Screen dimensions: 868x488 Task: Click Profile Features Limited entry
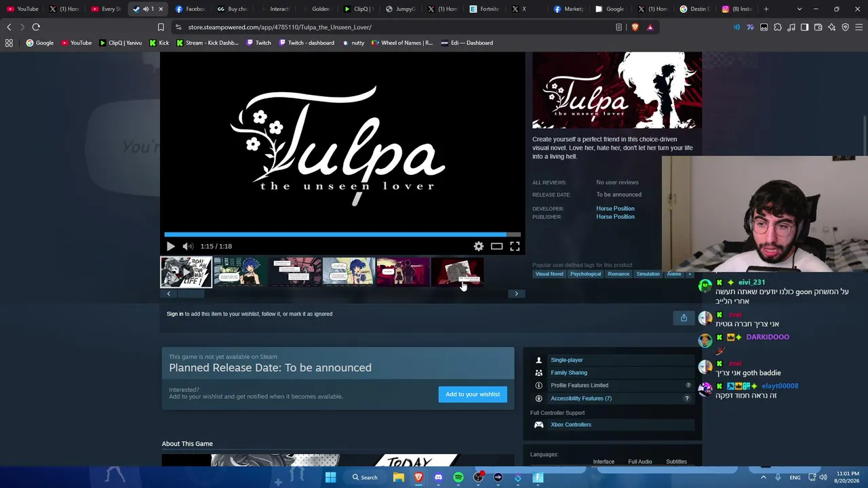click(x=579, y=386)
